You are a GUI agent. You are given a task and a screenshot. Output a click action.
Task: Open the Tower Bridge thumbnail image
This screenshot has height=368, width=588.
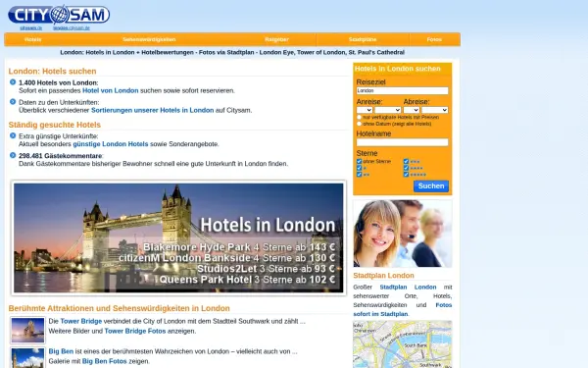(27, 330)
